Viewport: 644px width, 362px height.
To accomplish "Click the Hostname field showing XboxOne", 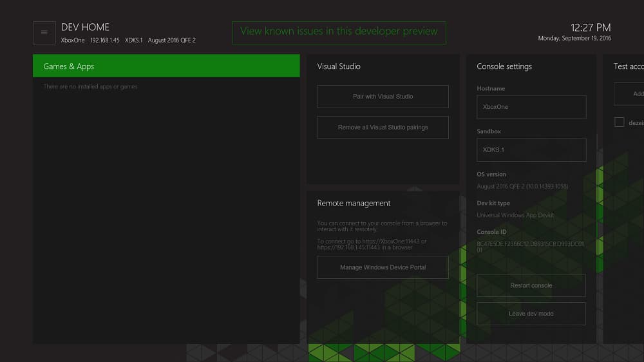I will tap(531, 107).
